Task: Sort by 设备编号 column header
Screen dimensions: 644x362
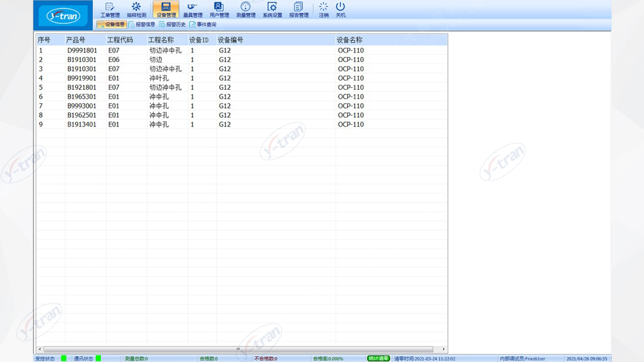Action: tap(276, 40)
